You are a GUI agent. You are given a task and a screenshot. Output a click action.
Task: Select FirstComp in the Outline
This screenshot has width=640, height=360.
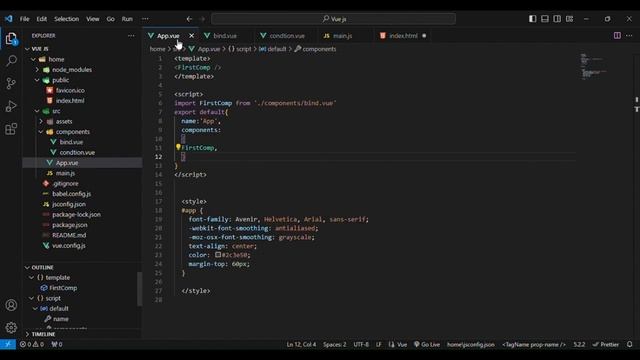point(62,288)
